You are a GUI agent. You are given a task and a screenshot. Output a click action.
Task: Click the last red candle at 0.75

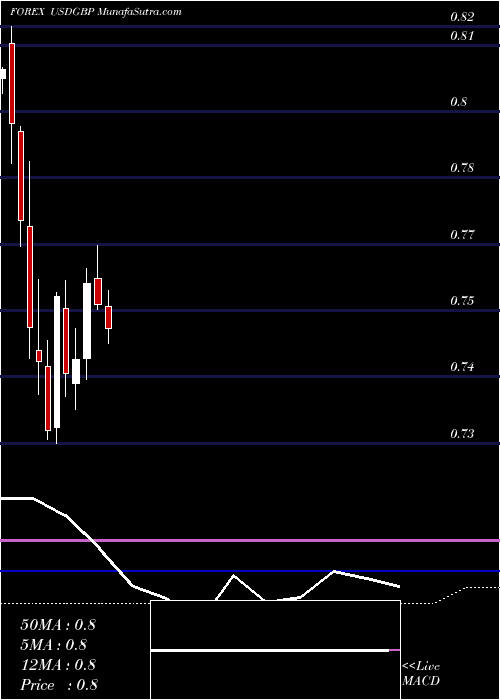pos(108,317)
